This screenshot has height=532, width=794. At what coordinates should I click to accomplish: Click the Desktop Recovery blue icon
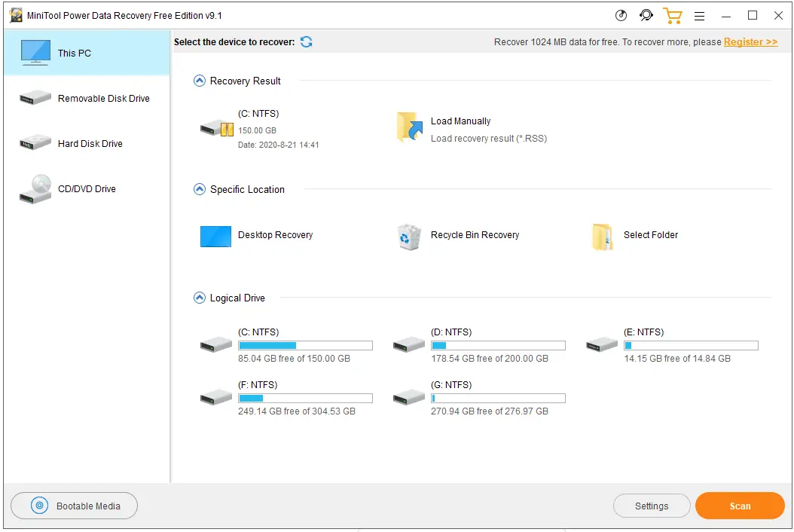[x=215, y=236]
